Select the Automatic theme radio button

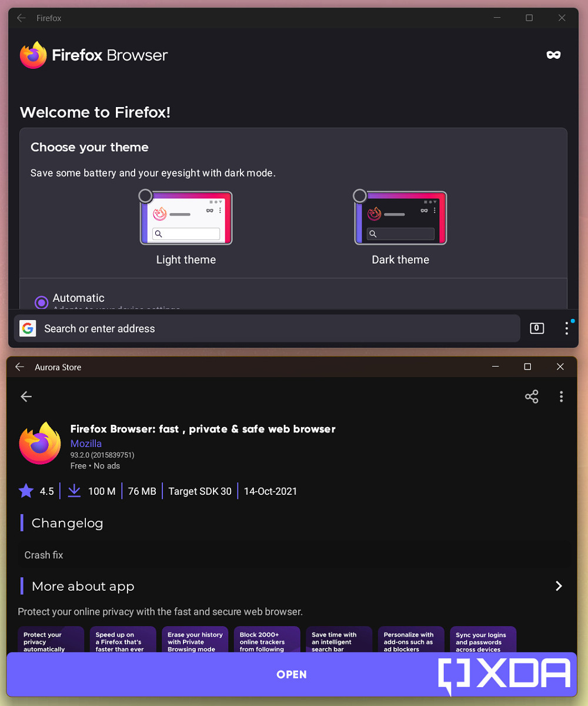click(41, 302)
